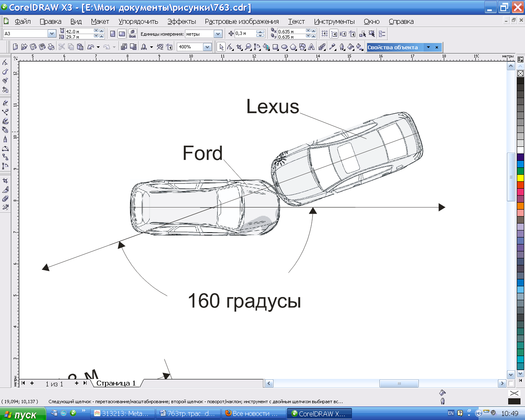Switch to Все новости browser taskbar item
Screen dimensions: 525x420
253,413
